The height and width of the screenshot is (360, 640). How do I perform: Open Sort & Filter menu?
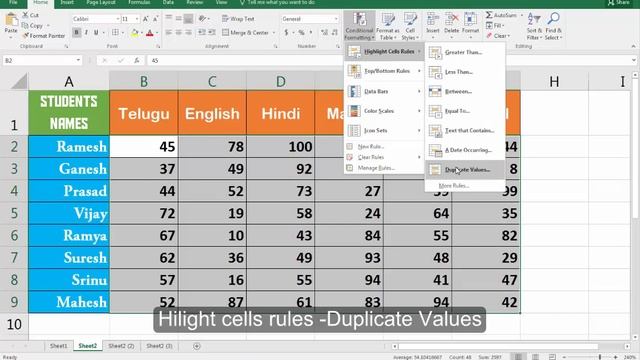pyautogui.click(x=534, y=26)
